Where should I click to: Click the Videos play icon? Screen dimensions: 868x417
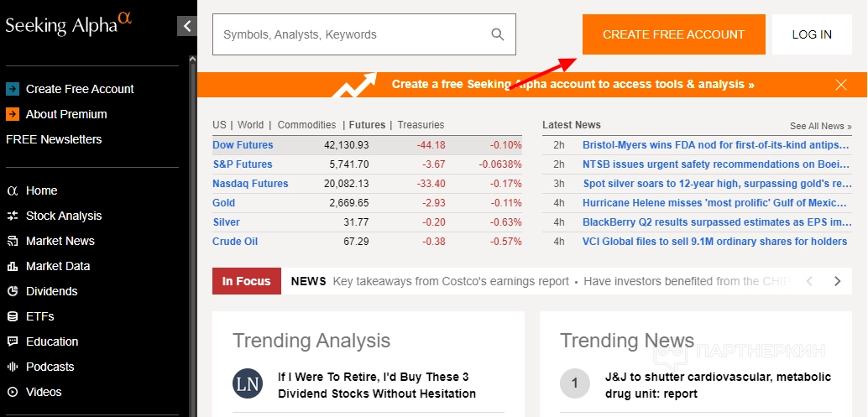(x=13, y=392)
